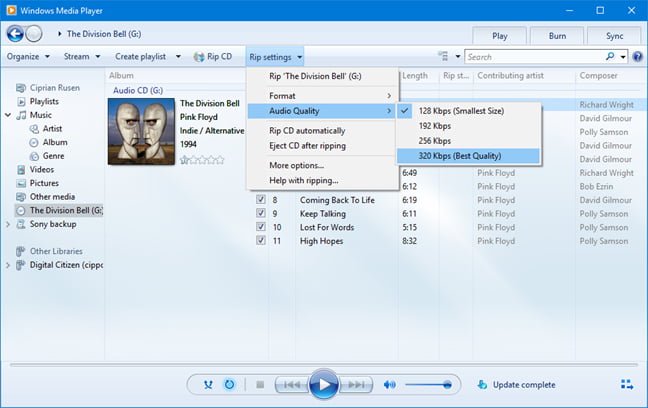This screenshot has width=648, height=408.
Task: Click the Search input box
Action: pyautogui.click(x=535, y=57)
